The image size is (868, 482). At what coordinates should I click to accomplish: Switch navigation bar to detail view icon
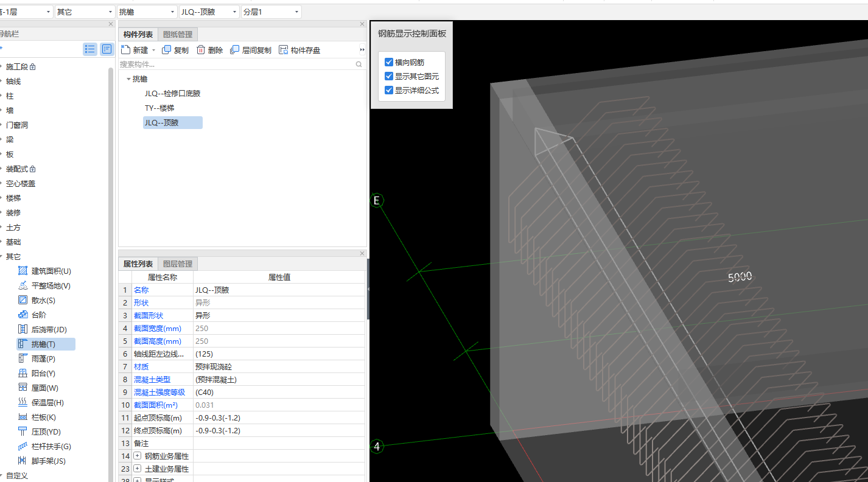coord(107,49)
